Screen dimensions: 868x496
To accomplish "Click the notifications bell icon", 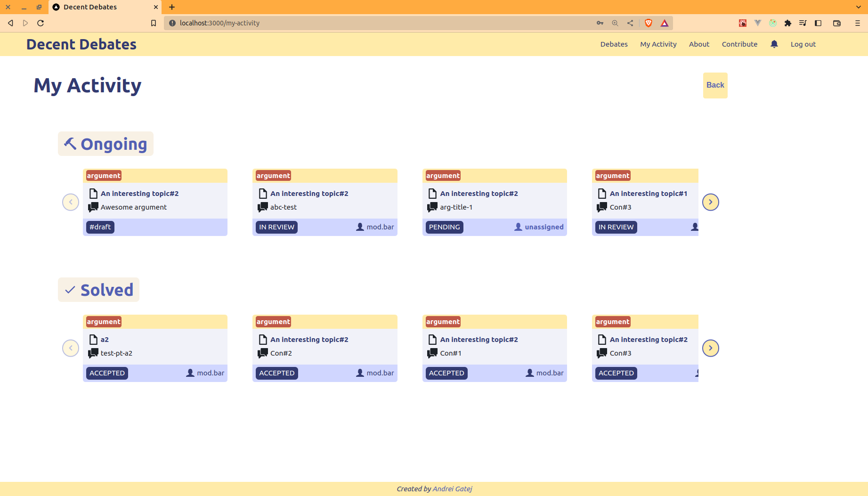I will (x=774, y=44).
